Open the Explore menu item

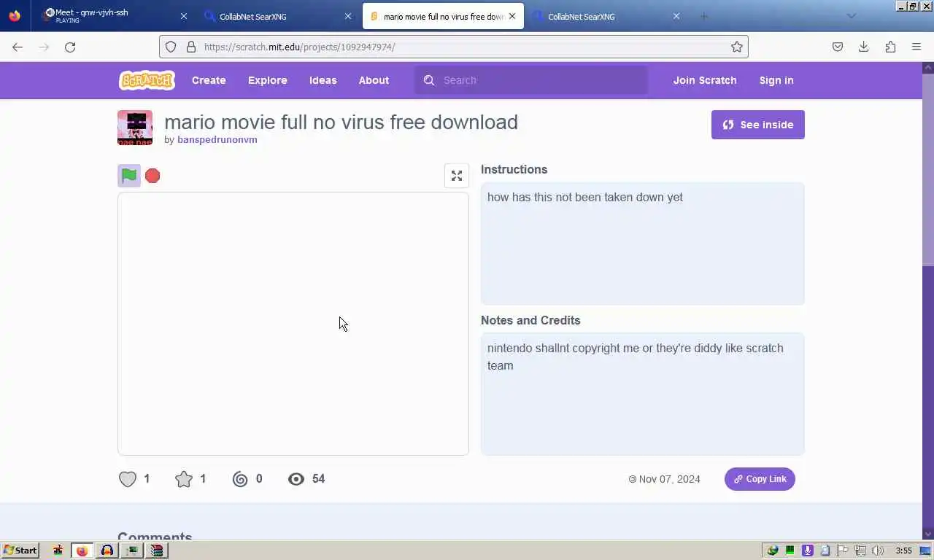click(x=268, y=80)
